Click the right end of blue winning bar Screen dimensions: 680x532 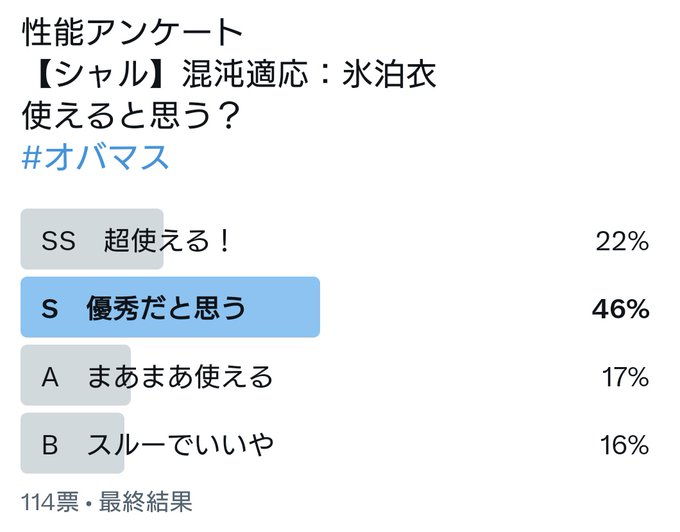click(x=315, y=307)
